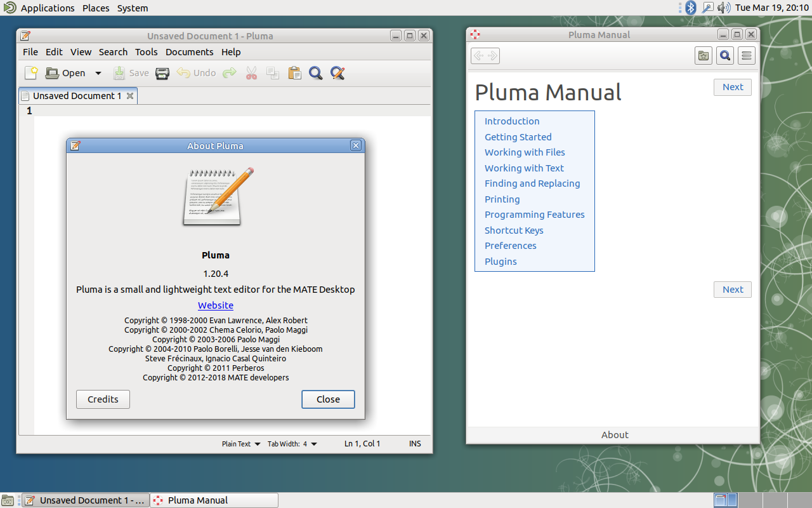
Task: Select the Unsaved Document 1 tab
Action: coord(77,96)
